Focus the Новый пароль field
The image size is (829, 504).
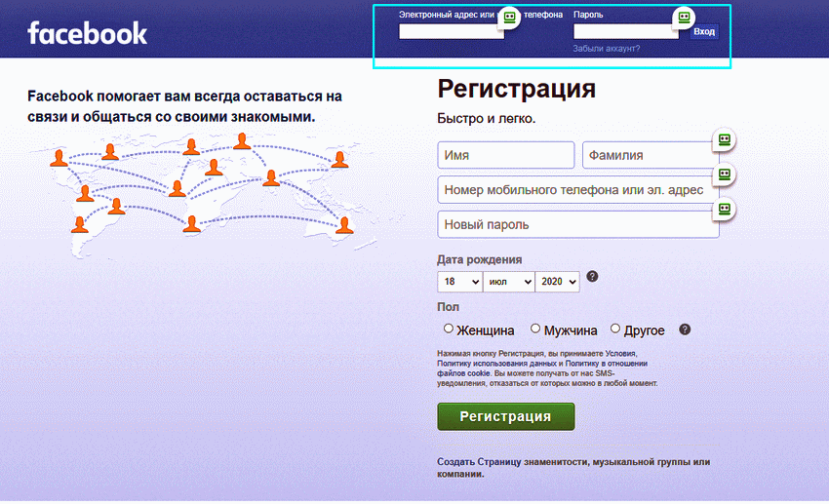click(x=578, y=224)
